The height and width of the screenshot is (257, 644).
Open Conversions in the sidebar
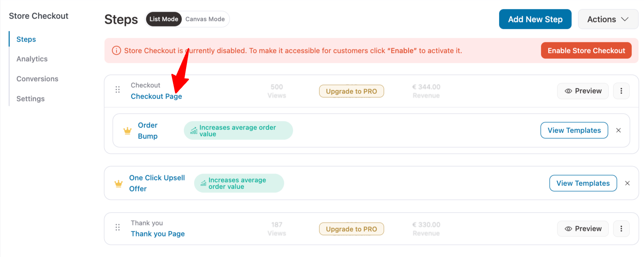point(37,79)
